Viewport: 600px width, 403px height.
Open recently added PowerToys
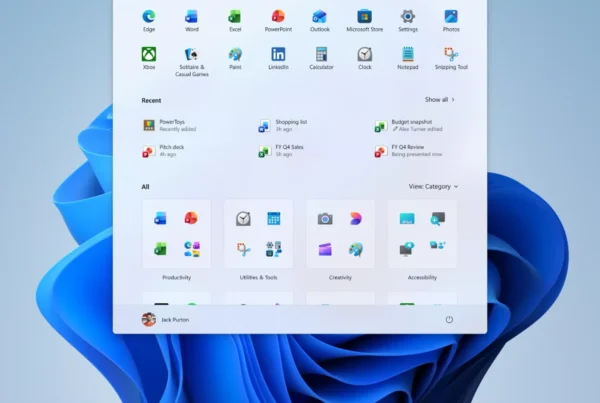point(170,125)
